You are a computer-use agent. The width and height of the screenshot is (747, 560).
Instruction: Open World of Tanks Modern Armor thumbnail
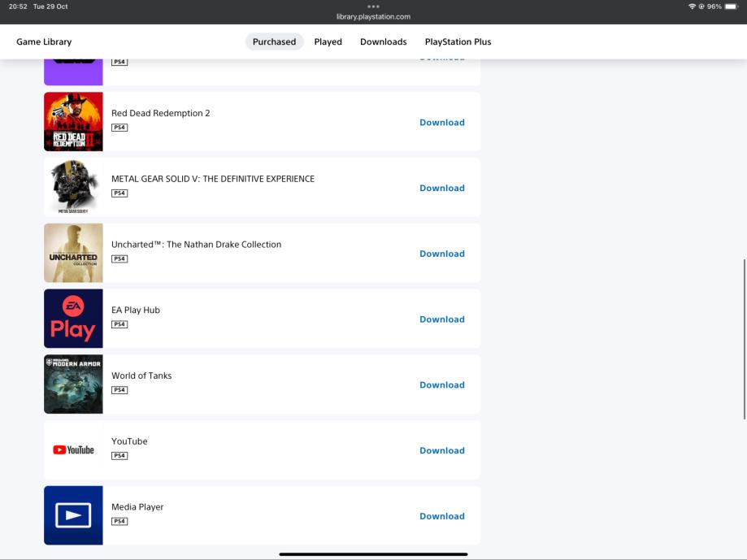[x=73, y=384]
